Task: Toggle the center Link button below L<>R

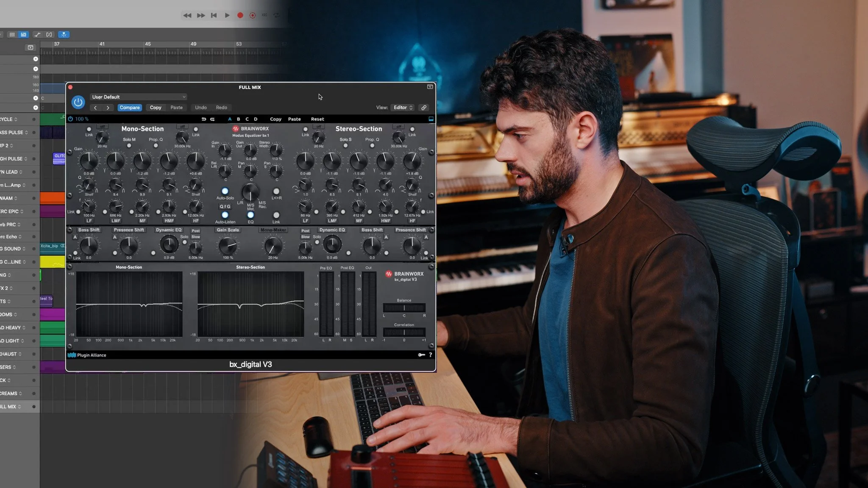Action: tap(276, 215)
